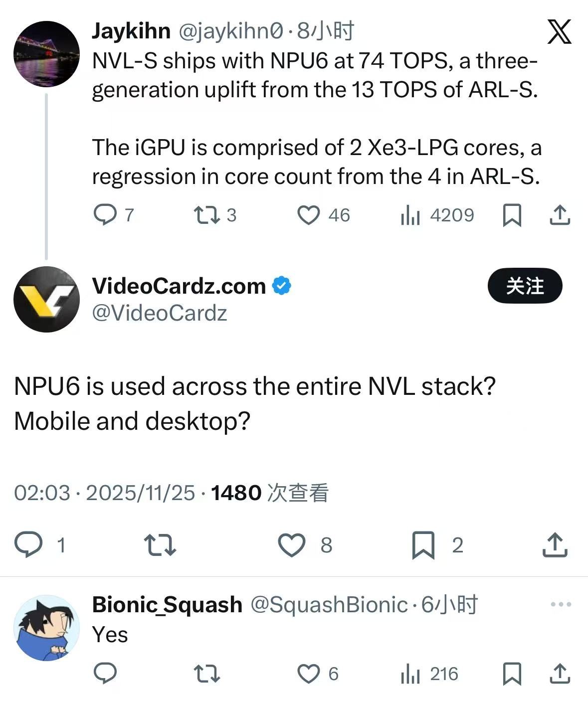Bookmark Bionic_Squash's reply
This screenshot has height=702, width=588.
click(512, 674)
